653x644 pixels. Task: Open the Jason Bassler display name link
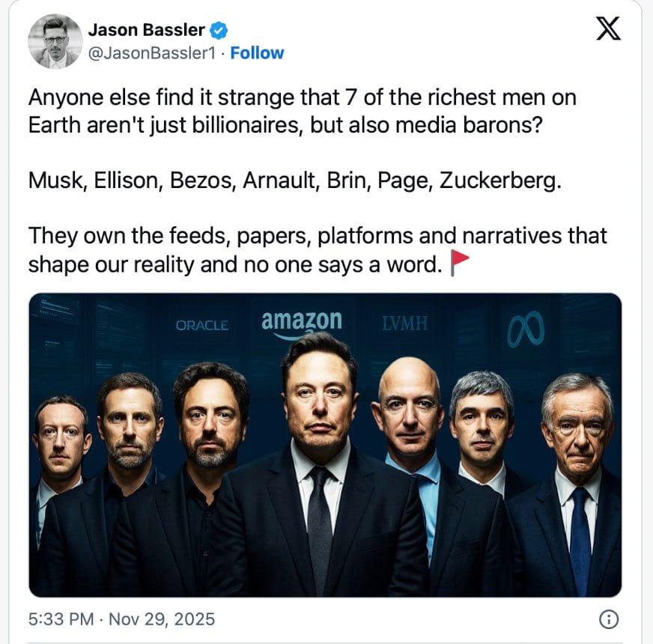146,30
